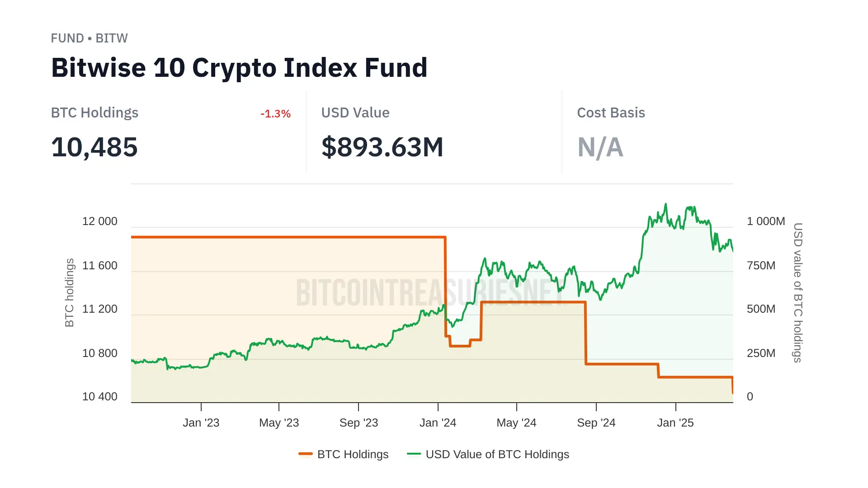Click the Sep '23 axis label
The height and width of the screenshot is (488, 868).
coord(359,423)
